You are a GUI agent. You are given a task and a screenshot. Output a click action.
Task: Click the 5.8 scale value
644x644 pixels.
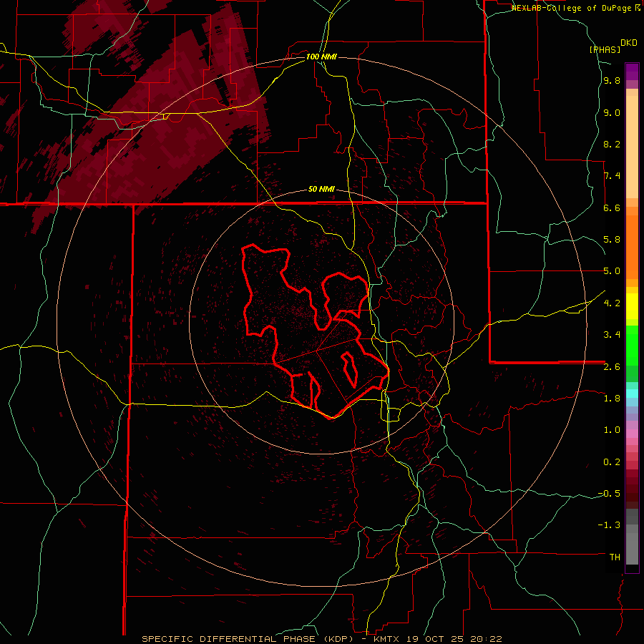(x=612, y=240)
